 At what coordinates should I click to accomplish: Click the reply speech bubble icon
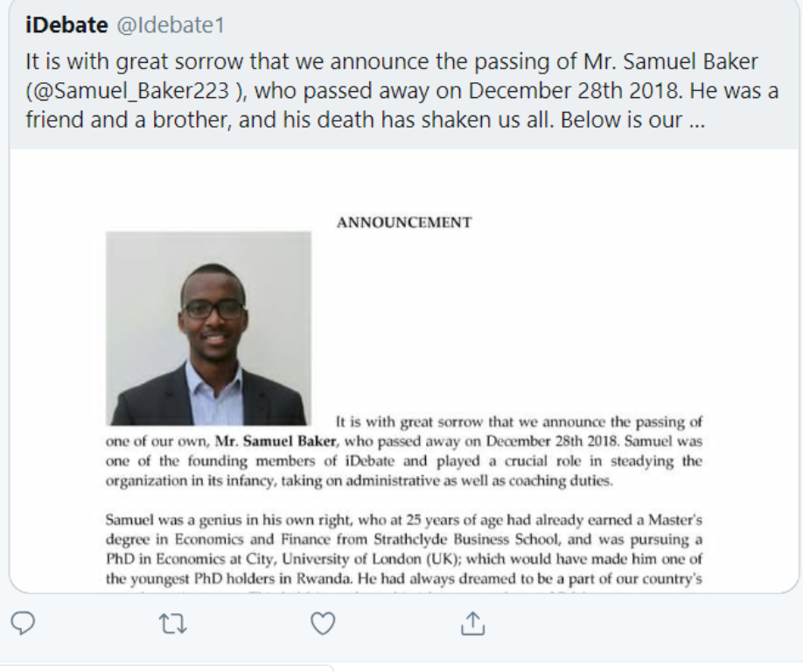[x=22, y=623]
